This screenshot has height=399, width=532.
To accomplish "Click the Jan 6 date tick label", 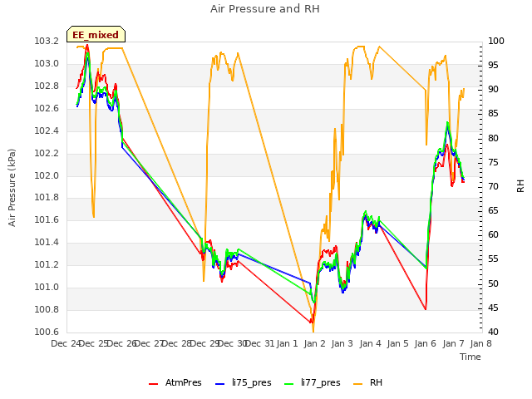I will (426, 344).
